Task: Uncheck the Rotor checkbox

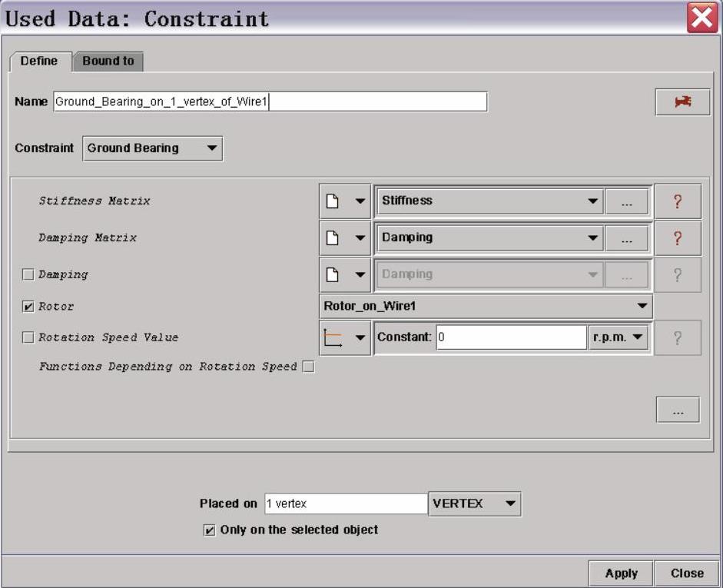Action: tap(28, 307)
